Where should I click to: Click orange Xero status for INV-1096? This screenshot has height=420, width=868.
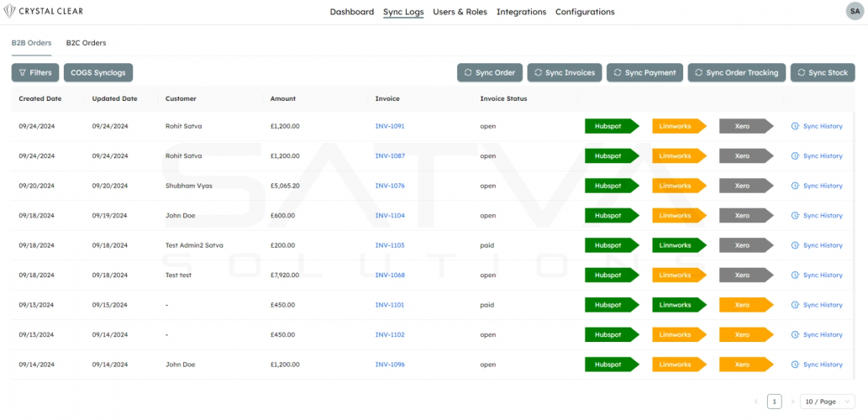click(x=746, y=365)
